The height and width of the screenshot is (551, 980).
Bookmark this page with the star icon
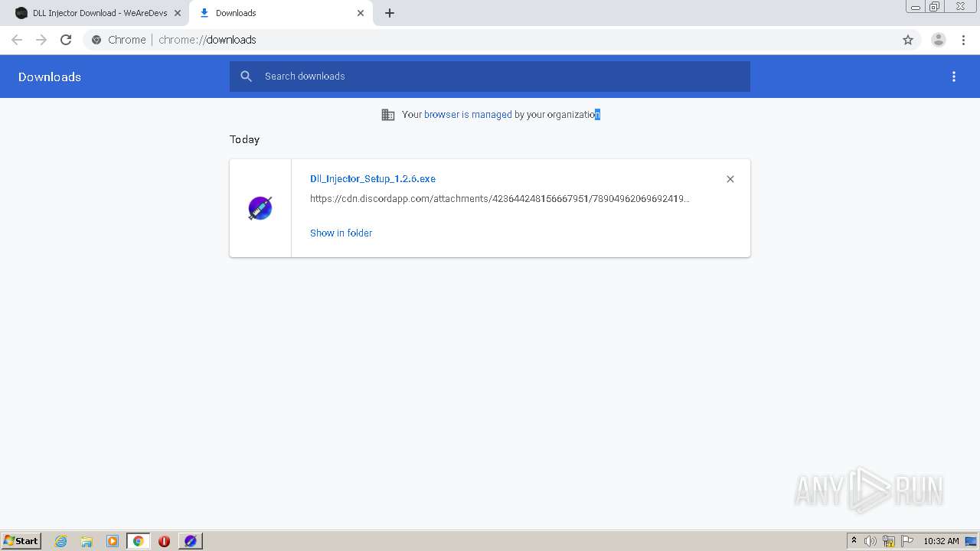tap(908, 40)
